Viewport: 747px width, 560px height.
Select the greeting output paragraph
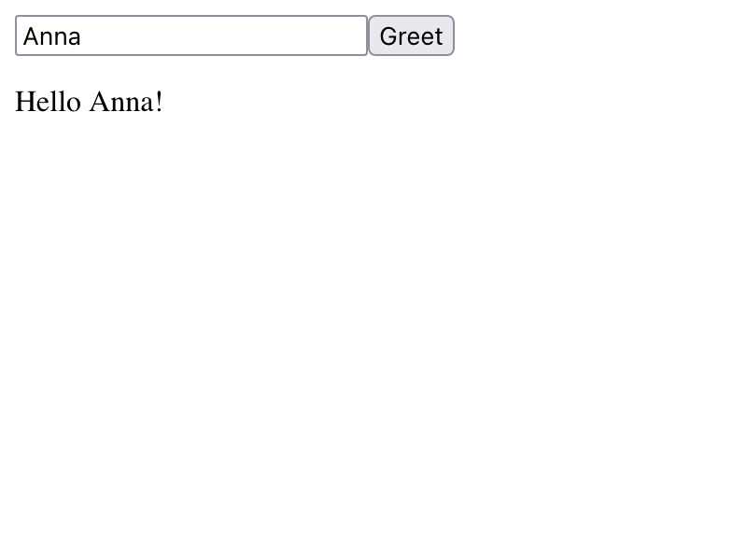[x=90, y=101]
